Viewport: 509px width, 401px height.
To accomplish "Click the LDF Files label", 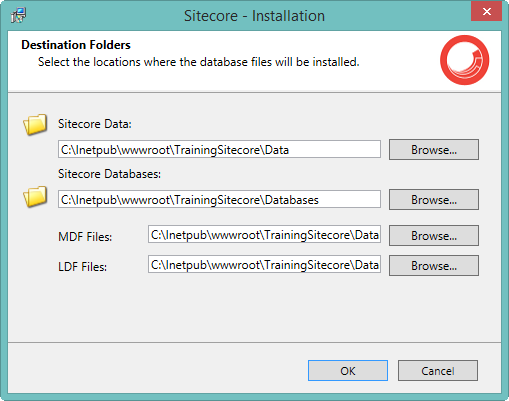I will click(82, 267).
